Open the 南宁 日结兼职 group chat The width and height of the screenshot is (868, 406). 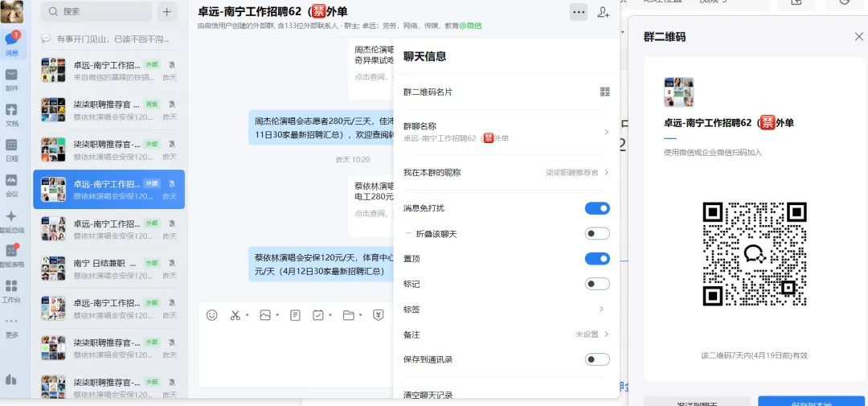109,268
